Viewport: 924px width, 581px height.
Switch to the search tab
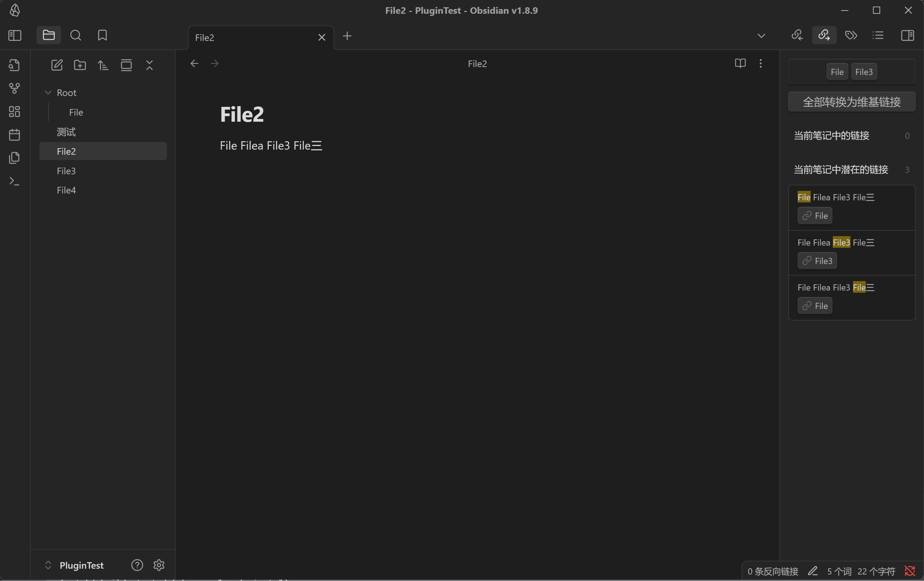[x=76, y=35]
